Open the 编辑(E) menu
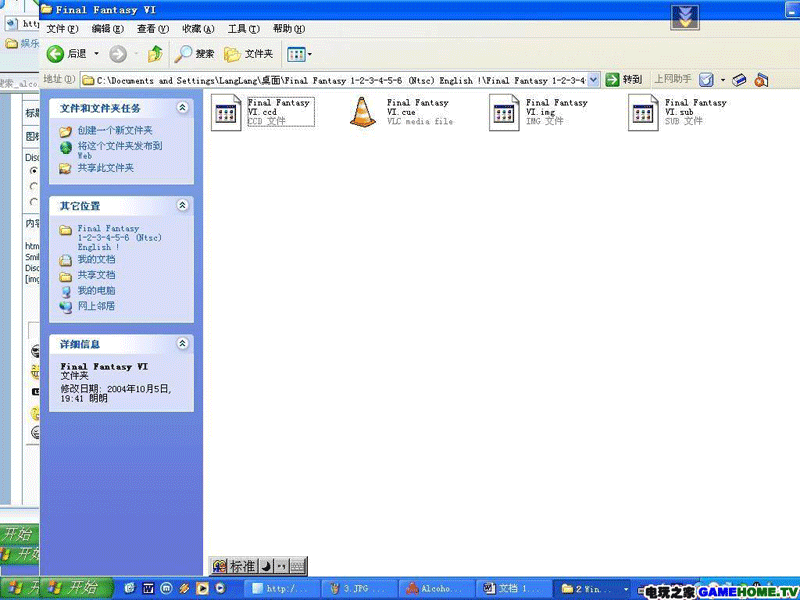The width and height of the screenshot is (800, 600). 108,29
